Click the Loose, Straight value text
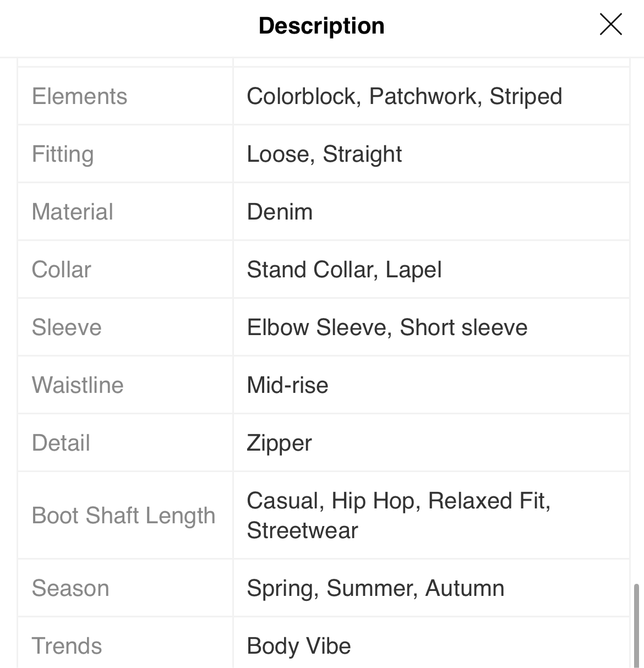This screenshot has width=644, height=668. click(324, 154)
